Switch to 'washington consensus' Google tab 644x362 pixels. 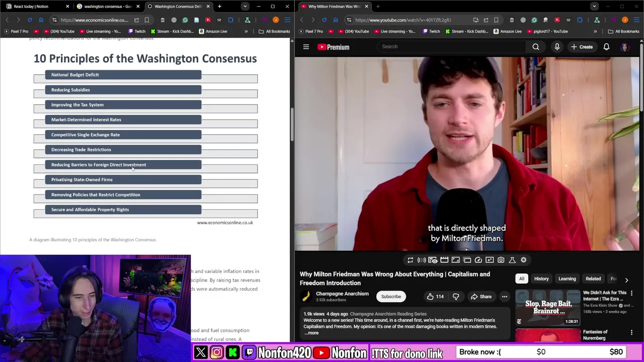(x=108, y=7)
